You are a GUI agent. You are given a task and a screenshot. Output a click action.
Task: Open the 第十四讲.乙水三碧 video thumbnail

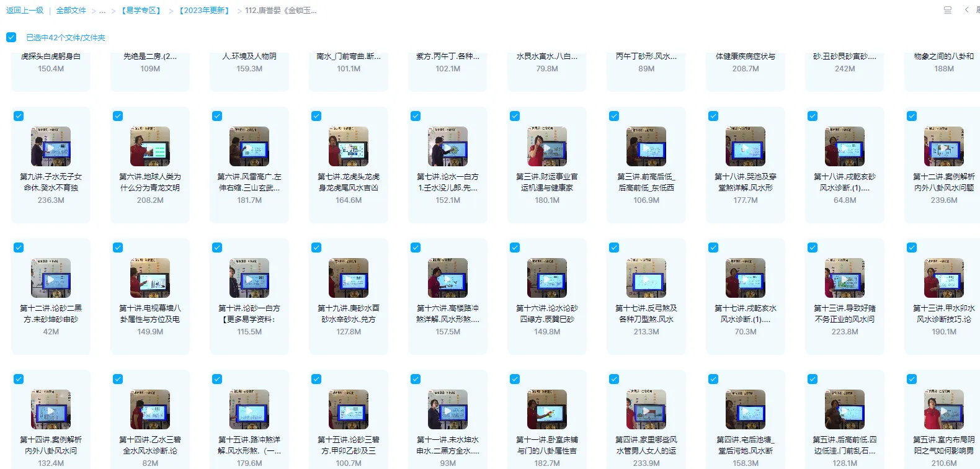click(x=150, y=409)
